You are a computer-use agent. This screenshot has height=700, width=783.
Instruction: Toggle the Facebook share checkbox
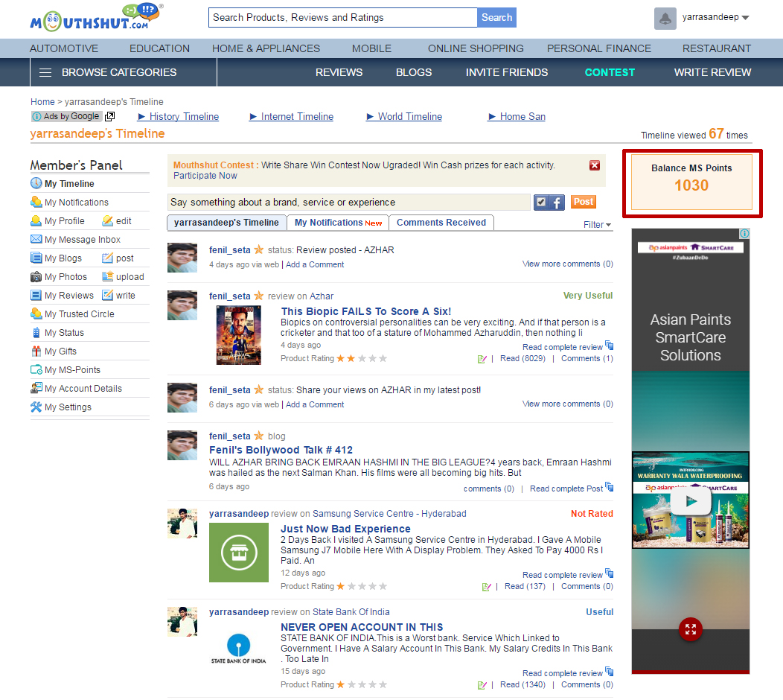pyautogui.click(x=541, y=203)
